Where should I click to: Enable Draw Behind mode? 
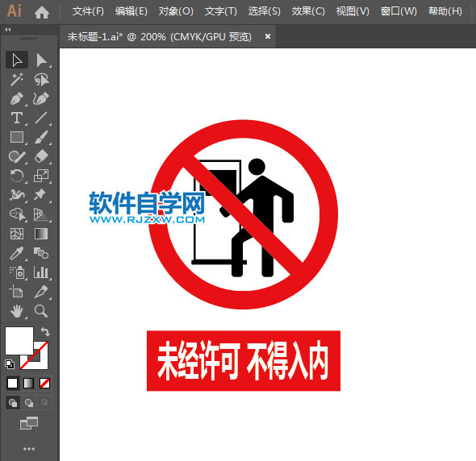pyautogui.click(x=29, y=403)
